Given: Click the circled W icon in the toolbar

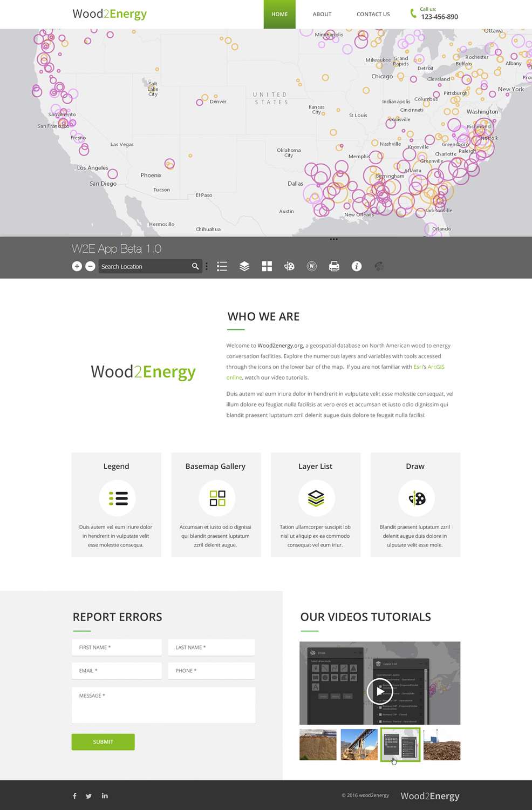Looking at the screenshot, I should coord(312,266).
